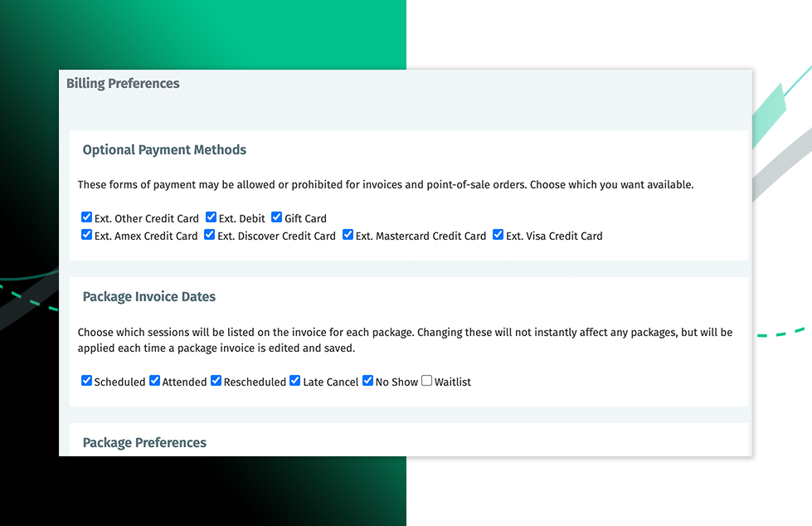812x526 pixels.
Task: Uncheck the Ext. Visa Credit Card option
Action: tap(498, 235)
